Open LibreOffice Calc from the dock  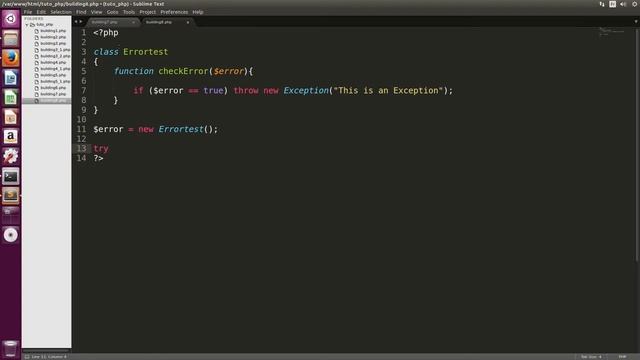[11, 98]
